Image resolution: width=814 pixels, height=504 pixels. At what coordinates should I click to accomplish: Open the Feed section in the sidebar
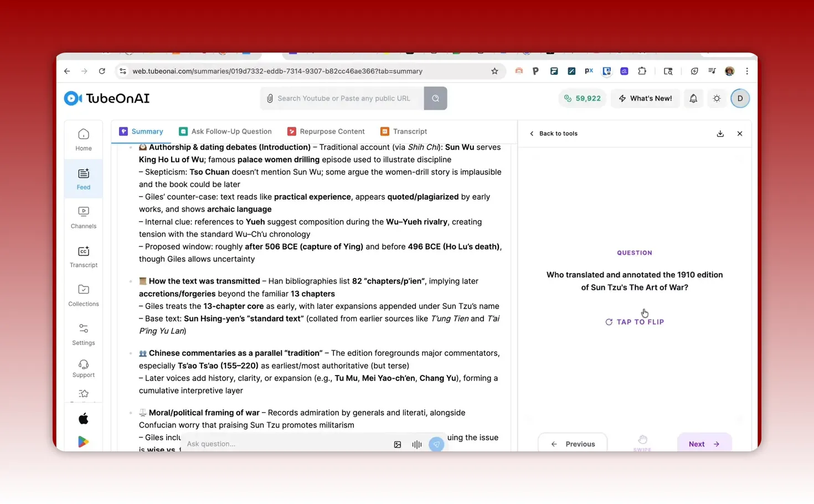pyautogui.click(x=83, y=178)
